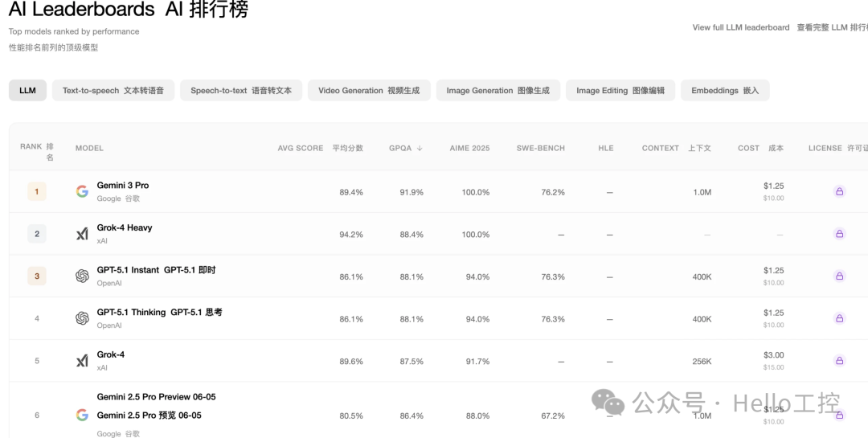Image resolution: width=868 pixels, height=438 pixels.
Task: Switch to the Text-to-speech tab
Action: (x=113, y=90)
